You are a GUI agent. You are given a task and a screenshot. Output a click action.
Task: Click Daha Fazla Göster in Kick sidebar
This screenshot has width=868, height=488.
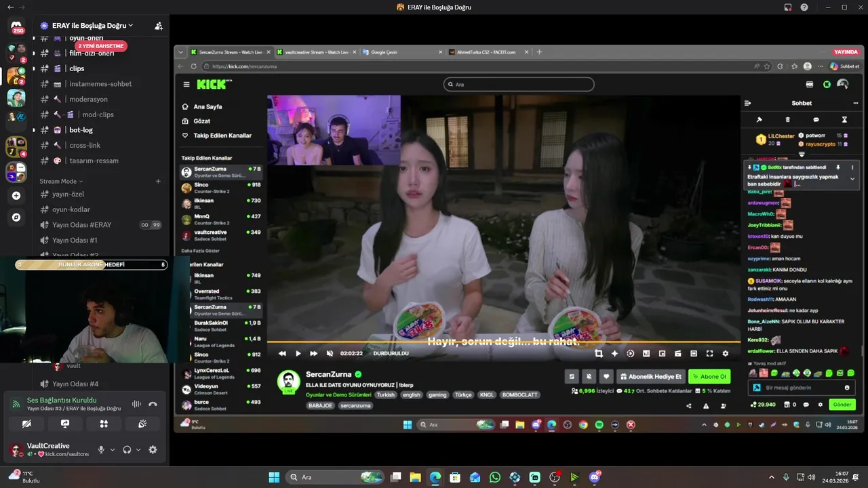[200, 251]
